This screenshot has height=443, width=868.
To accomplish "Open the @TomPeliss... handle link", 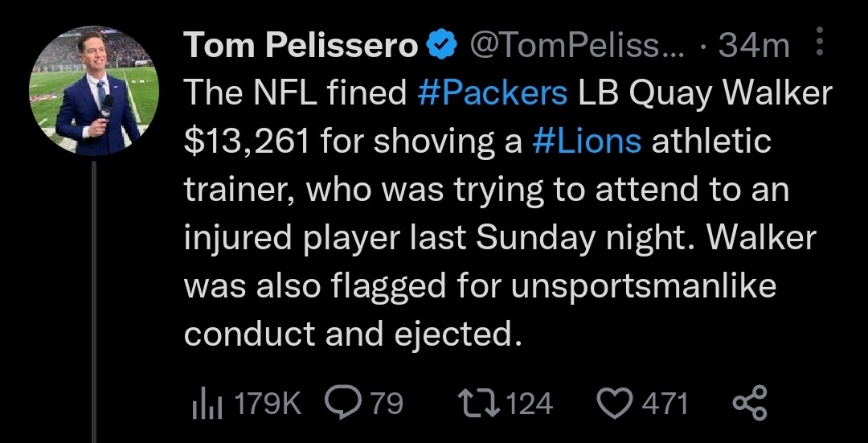I will 575,46.
